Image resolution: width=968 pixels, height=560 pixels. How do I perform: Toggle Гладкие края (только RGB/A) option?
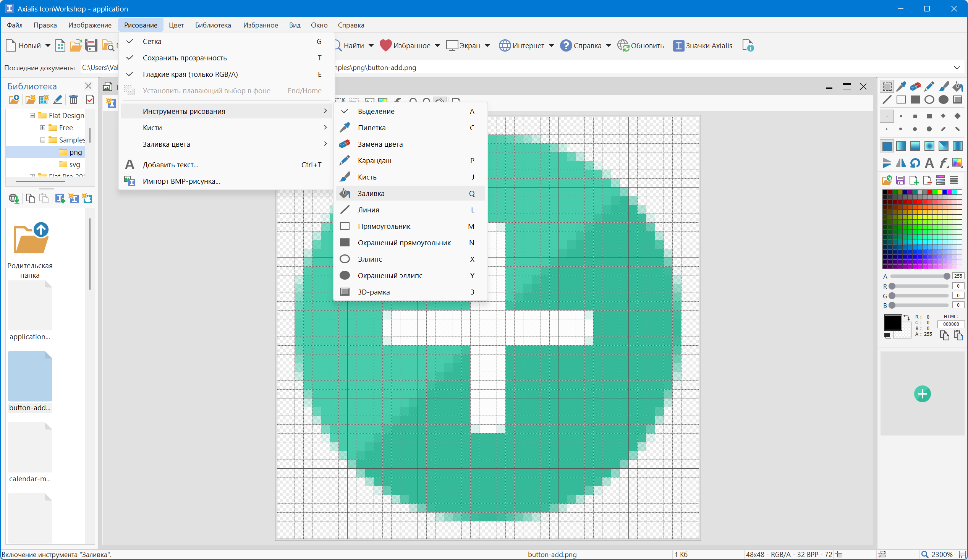tap(190, 74)
